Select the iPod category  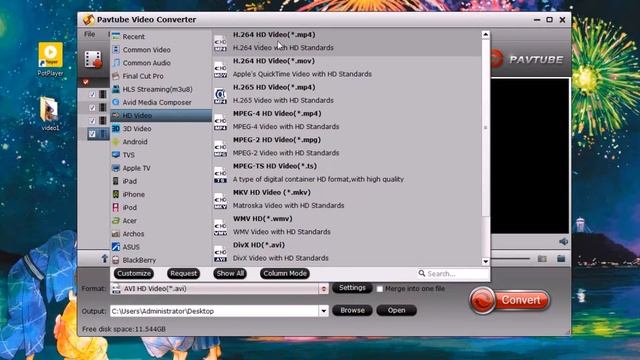point(161,207)
